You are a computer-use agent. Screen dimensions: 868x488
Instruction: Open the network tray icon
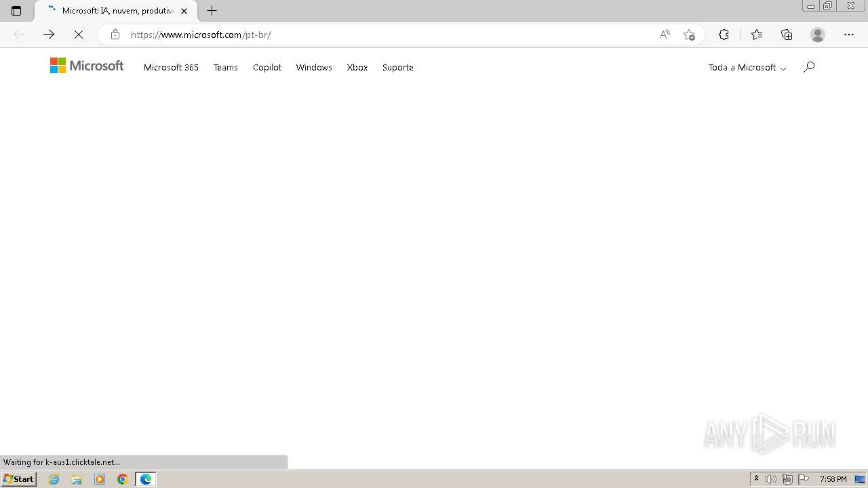pos(787,479)
